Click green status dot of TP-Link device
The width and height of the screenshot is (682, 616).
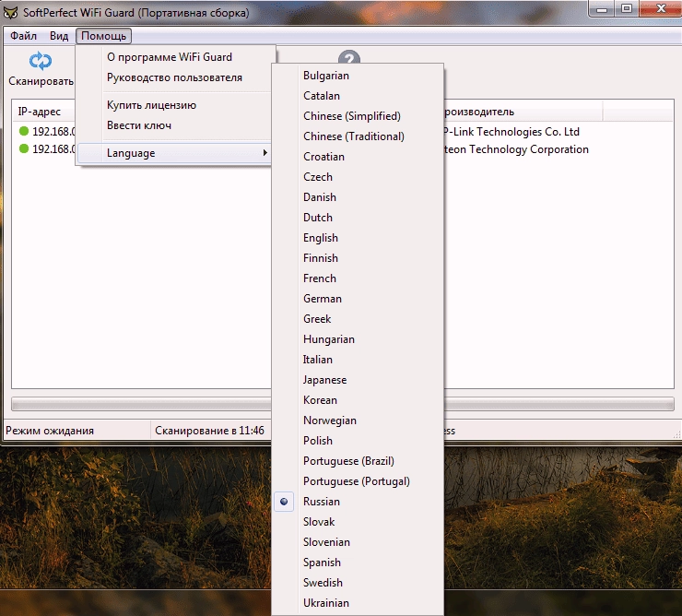click(x=24, y=131)
